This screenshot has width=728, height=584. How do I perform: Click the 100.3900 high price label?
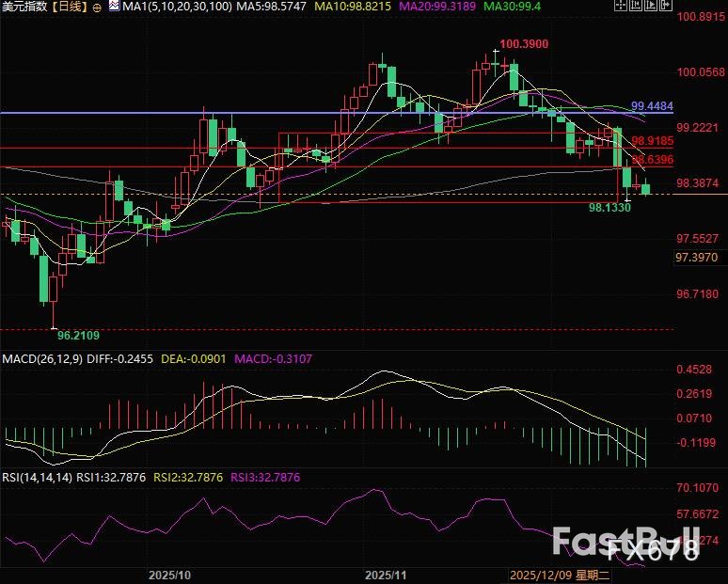[x=524, y=44]
